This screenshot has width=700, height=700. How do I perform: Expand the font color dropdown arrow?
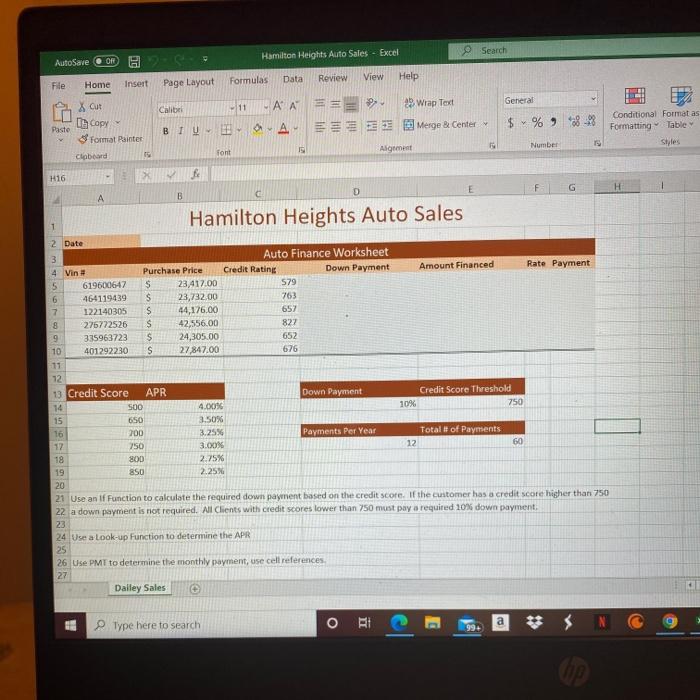296,129
